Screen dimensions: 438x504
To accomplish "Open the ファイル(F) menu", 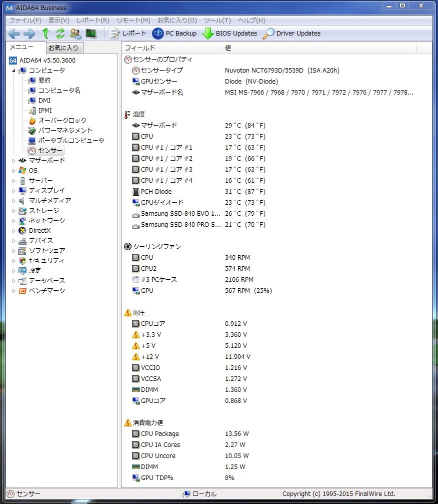I will [x=25, y=21].
